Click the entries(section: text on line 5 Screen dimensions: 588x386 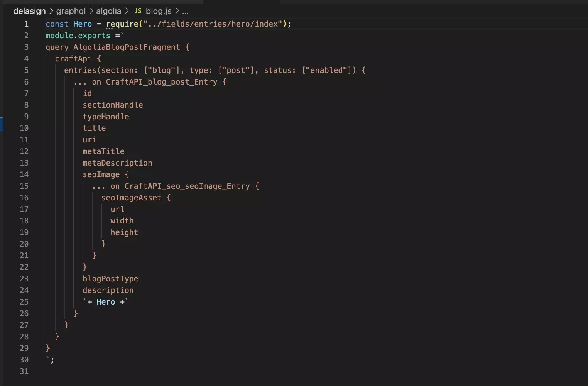point(101,70)
